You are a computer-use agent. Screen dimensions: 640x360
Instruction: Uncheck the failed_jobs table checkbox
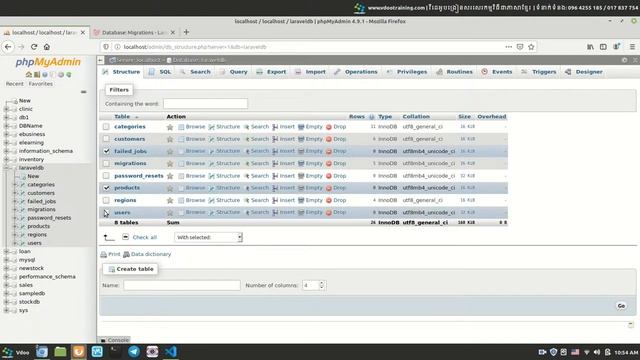[106, 151]
